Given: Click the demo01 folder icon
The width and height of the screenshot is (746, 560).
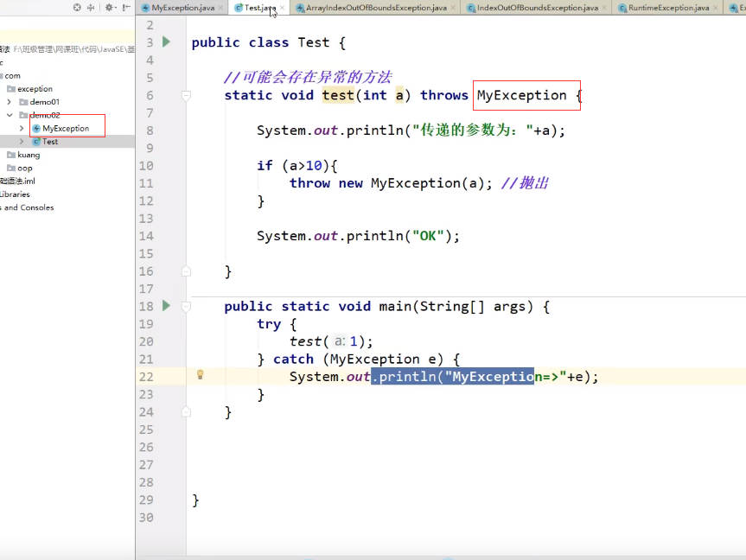Looking at the screenshot, I should [x=23, y=102].
